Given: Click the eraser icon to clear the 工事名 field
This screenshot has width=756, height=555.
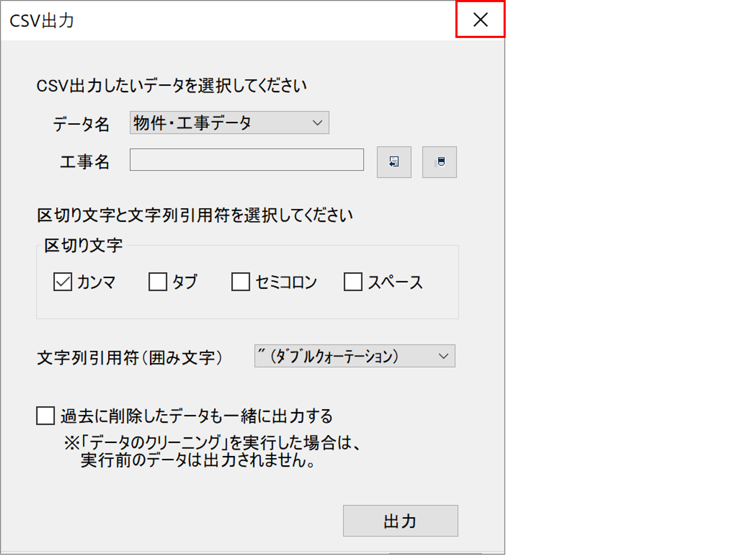Looking at the screenshot, I should coord(439,162).
